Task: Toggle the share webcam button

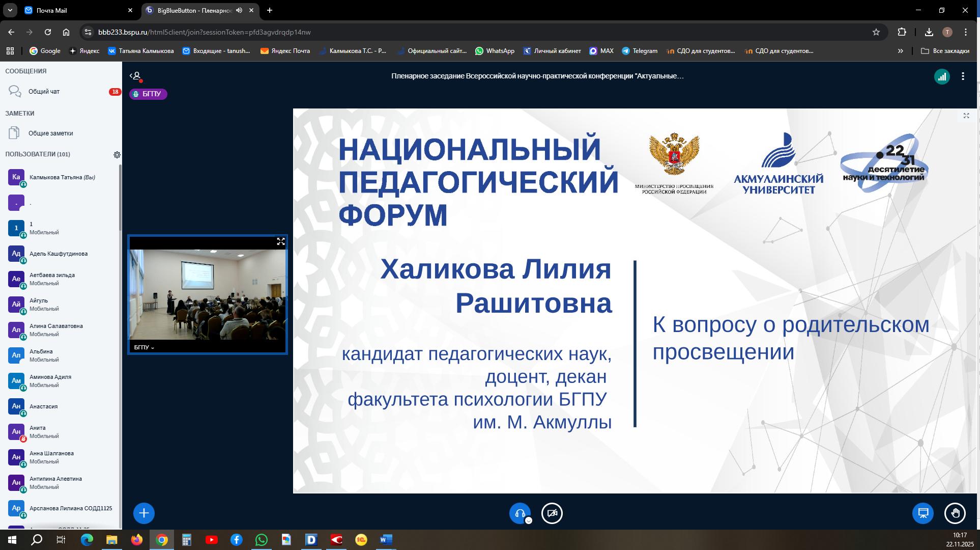Action: pos(552,513)
